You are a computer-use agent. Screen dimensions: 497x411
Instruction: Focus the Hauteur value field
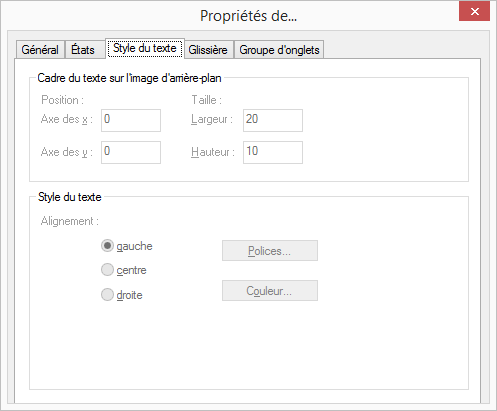pos(273,152)
